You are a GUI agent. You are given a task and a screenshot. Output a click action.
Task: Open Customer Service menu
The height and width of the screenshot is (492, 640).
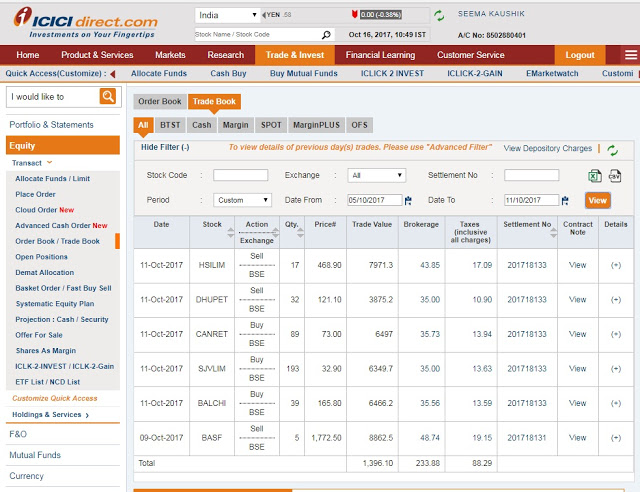tap(471, 55)
